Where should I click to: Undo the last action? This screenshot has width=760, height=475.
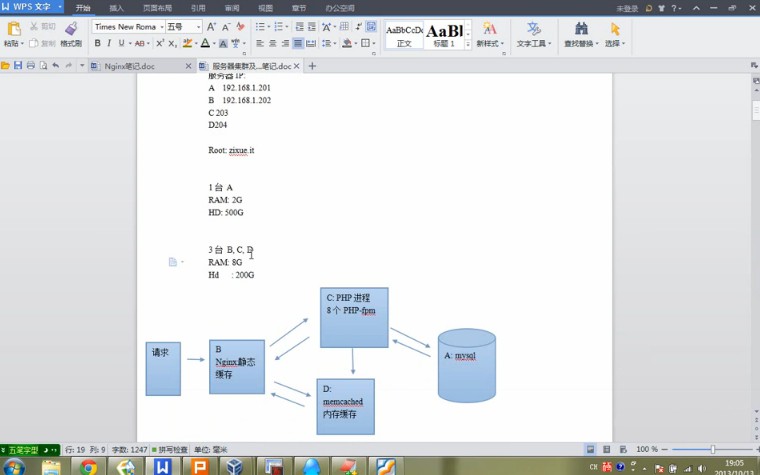(x=56, y=65)
